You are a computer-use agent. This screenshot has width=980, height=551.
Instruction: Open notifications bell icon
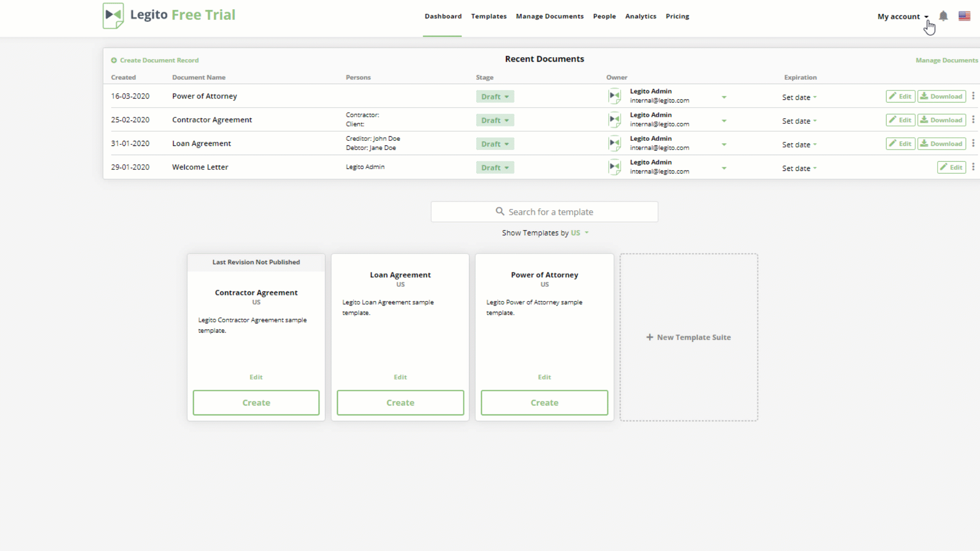point(943,16)
